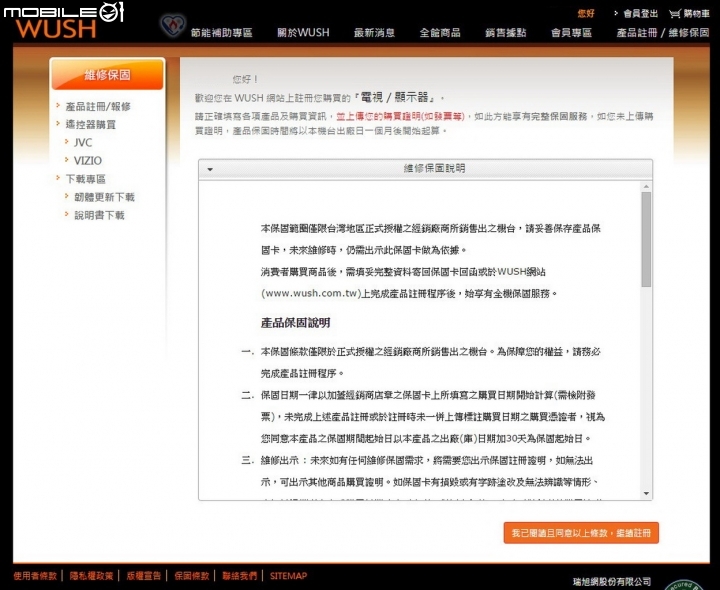This screenshot has width=720, height=590.
Task: Click the agree and continue registration button
Action: [581, 533]
